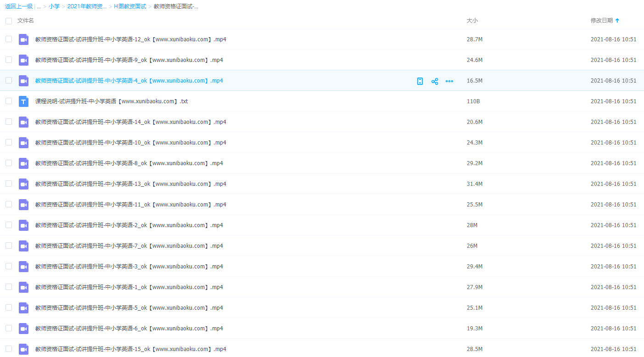The width and height of the screenshot is (644, 357).
Task: Open 中小学英语-4_ok video file name
Action: (x=129, y=81)
